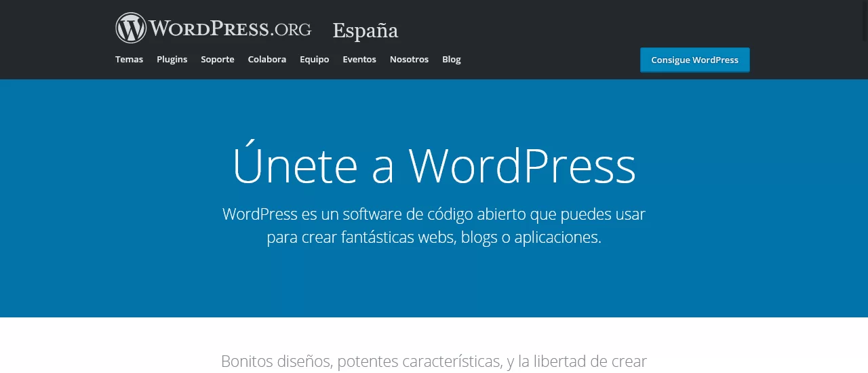Screen dimensions: 868x373
Task: Open the Temas menu item
Action: point(129,59)
